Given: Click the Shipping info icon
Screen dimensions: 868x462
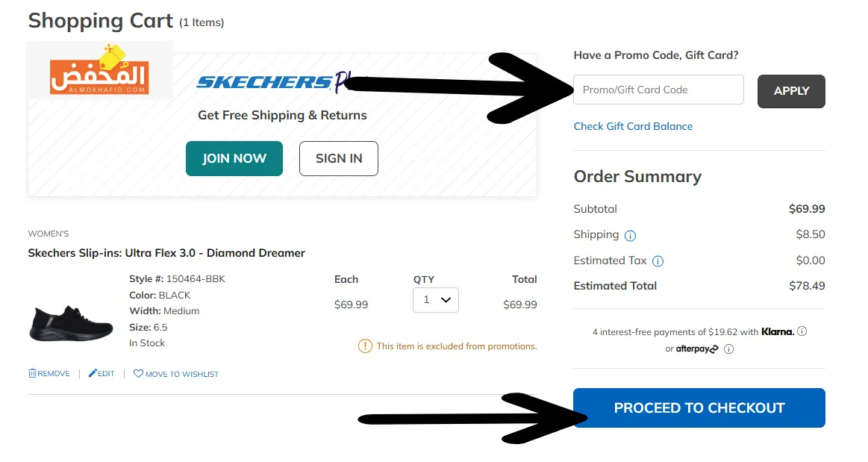Looking at the screenshot, I should [x=630, y=236].
